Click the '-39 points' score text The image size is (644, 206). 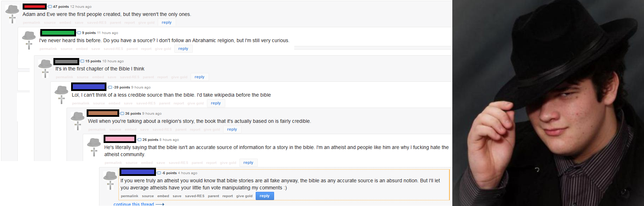pos(121,87)
